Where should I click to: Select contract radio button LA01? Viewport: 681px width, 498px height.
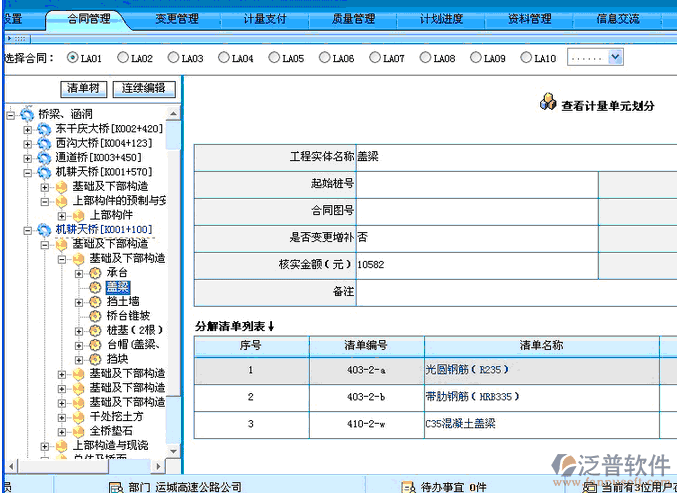coord(72,58)
